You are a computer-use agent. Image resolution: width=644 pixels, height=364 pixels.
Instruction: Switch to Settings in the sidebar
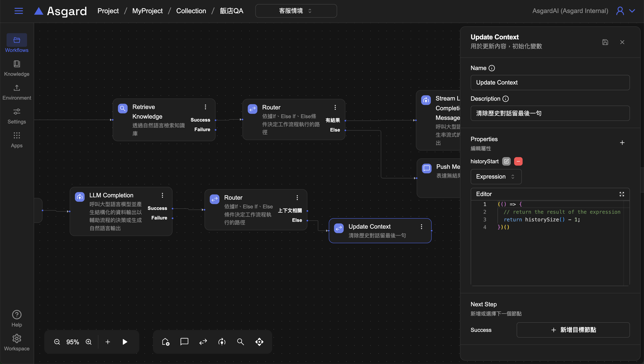pyautogui.click(x=17, y=116)
